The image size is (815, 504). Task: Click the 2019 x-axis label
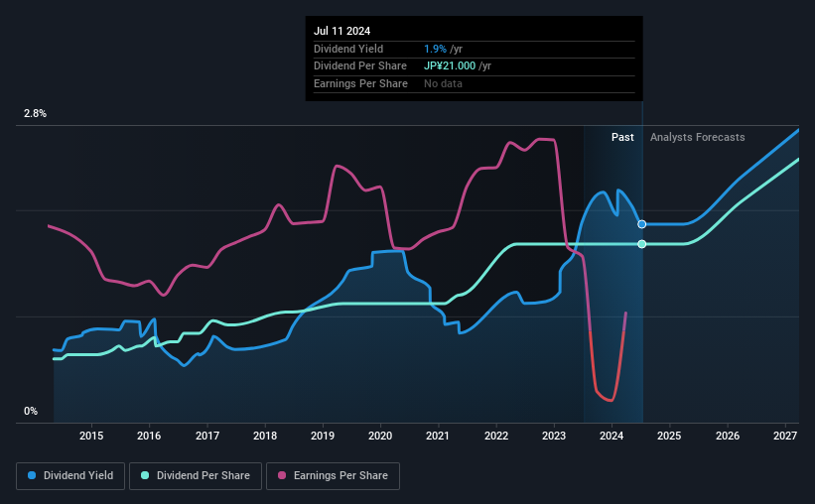click(x=323, y=436)
